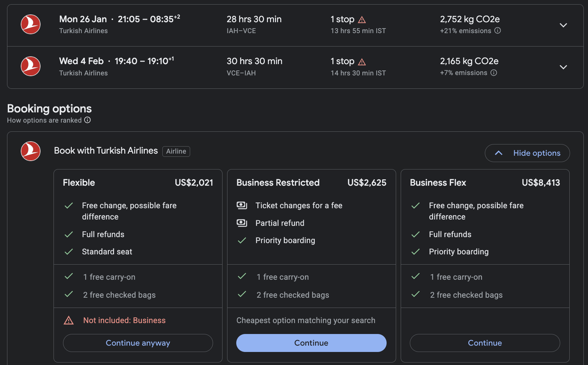This screenshot has height=365, width=588.
Task: Open emissions info icon next to +7% emissions
Action: tap(494, 73)
